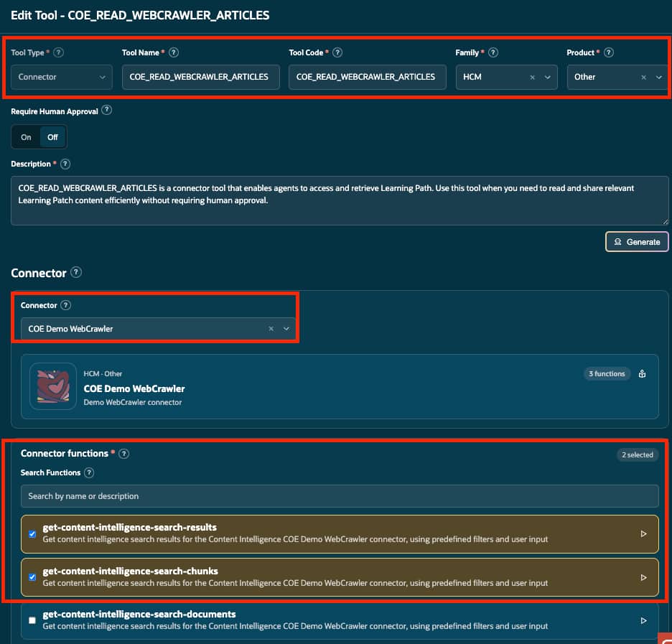Check get-content-intelligence-search-documents function
The height and width of the screenshot is (644, 672).
coord(32,620)
